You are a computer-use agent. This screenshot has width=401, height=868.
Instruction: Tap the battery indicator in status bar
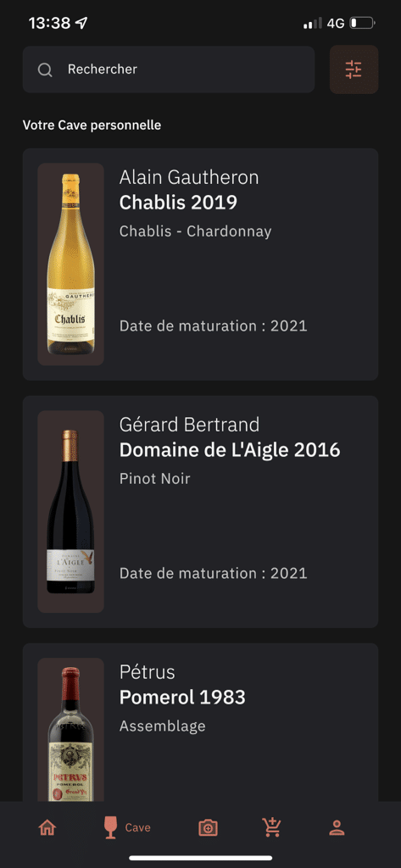362,23
